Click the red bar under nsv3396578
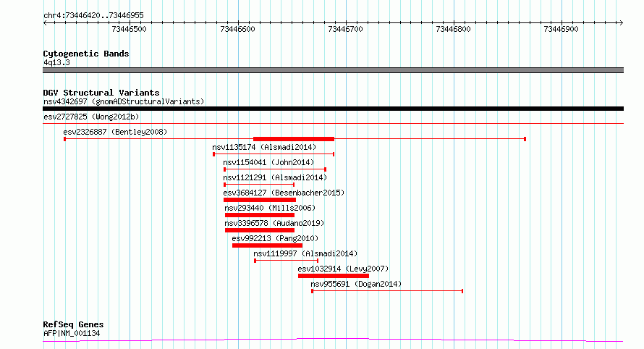 point(260,230)
